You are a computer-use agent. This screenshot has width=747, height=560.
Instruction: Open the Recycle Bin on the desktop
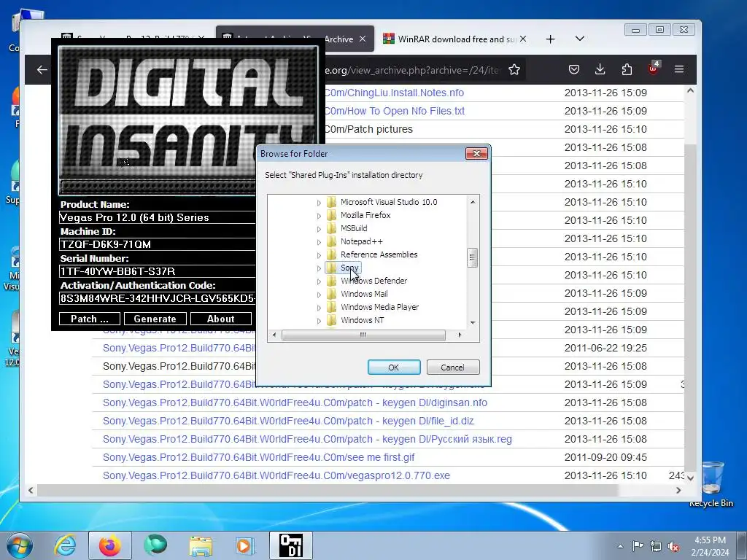click(711, 484)
